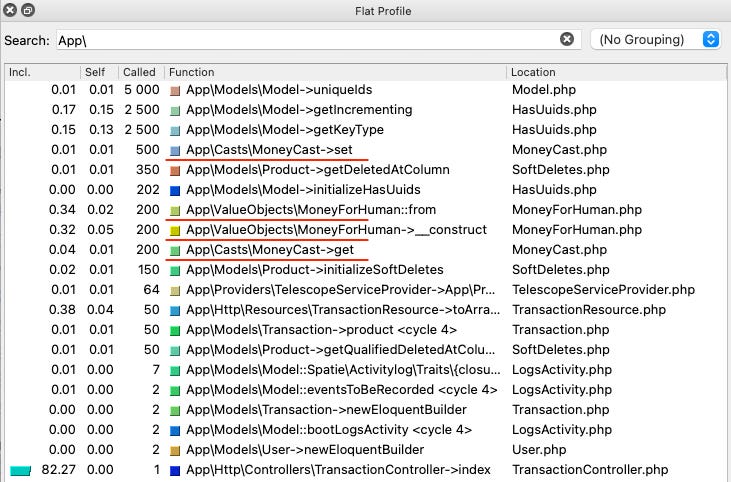
Task: Click the color square for TelescopeServiceProvider row
Action: tap(175, 290)
